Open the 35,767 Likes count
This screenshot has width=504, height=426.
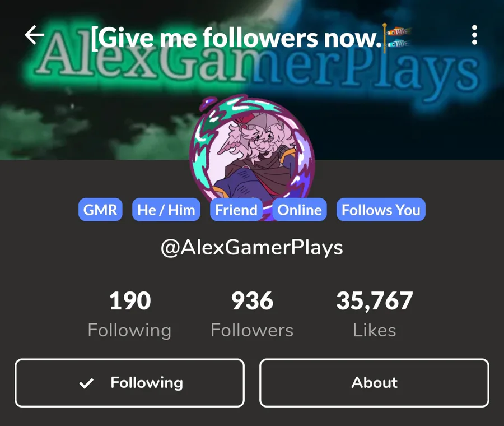point(375,314)
